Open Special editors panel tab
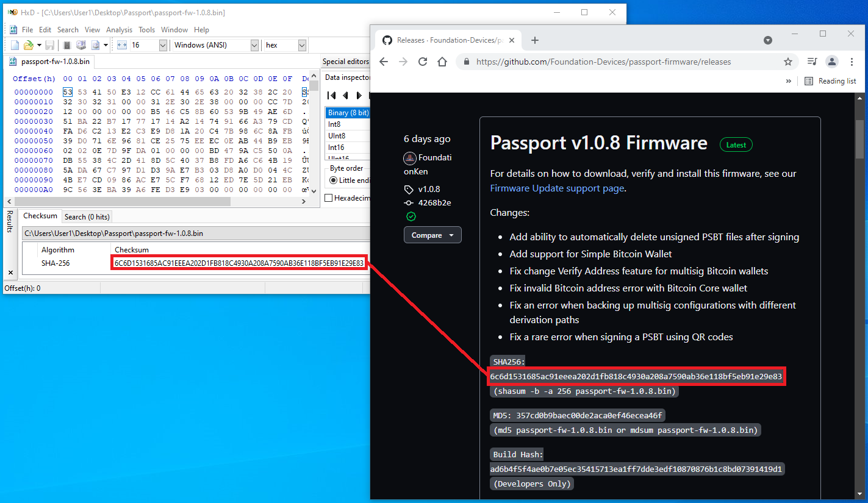The height and width of the screenshot is (503, 868). pyautogui.click(x=345, y=62)
